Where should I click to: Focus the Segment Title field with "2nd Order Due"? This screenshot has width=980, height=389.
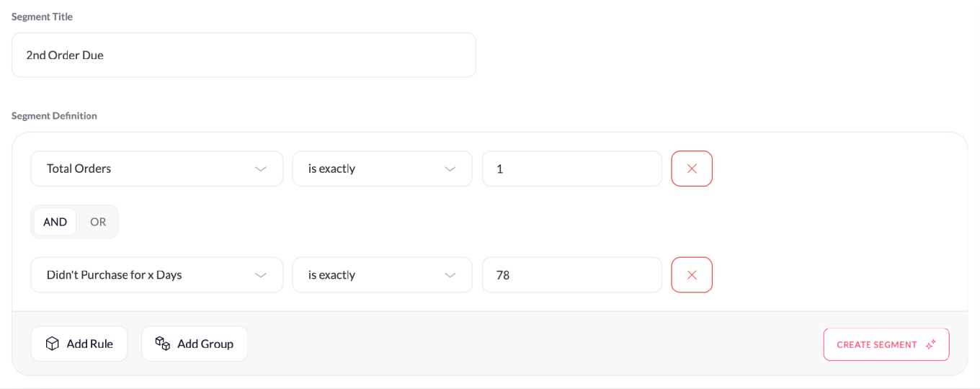pos(244,55)
